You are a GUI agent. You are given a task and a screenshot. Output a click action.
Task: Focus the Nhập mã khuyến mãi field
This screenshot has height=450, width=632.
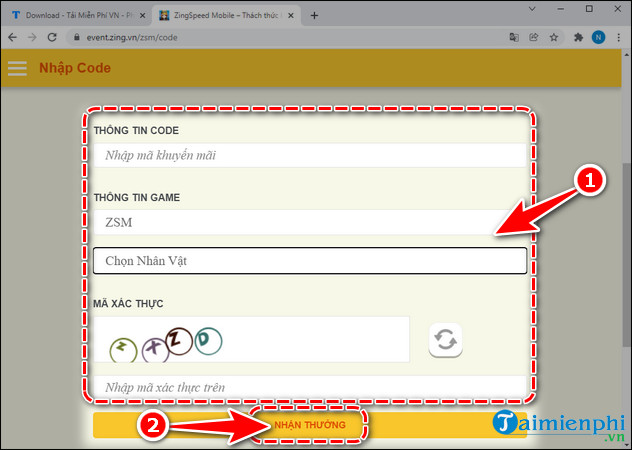[310, 155]
